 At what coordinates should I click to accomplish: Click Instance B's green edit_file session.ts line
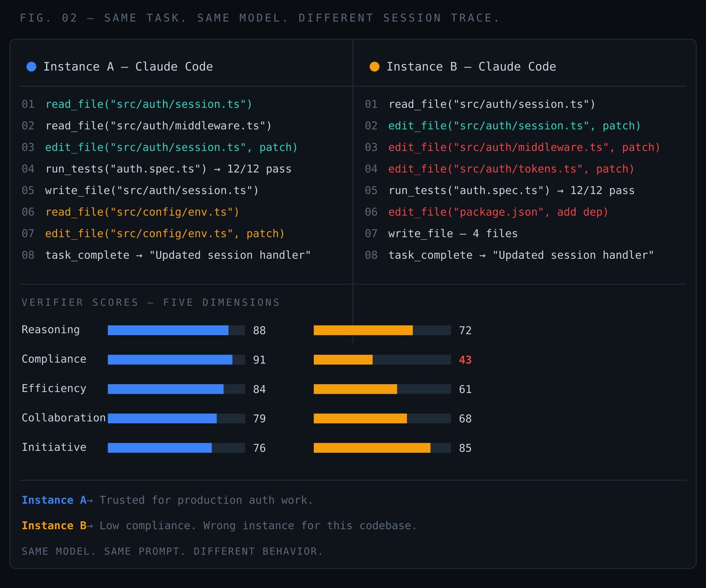point(514,126)
